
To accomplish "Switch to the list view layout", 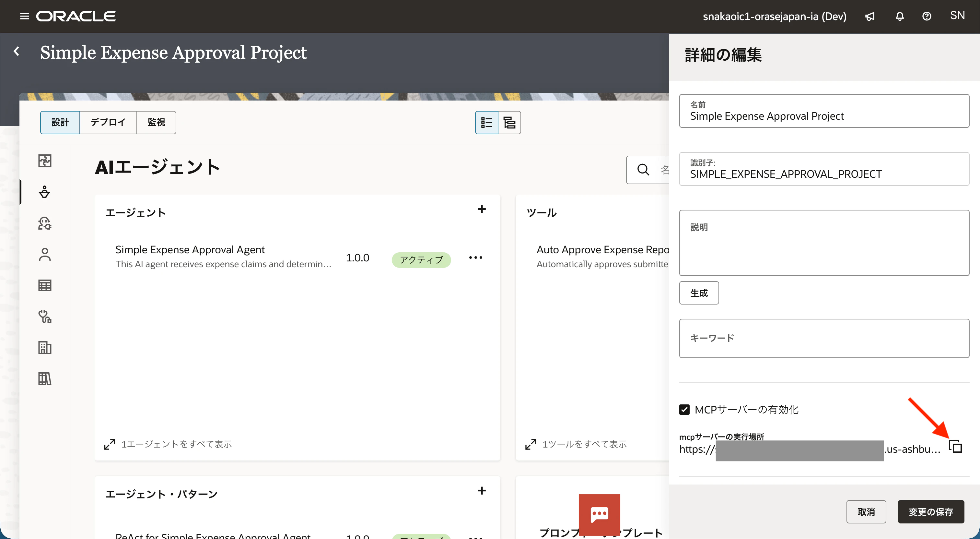I will [486, 123].
